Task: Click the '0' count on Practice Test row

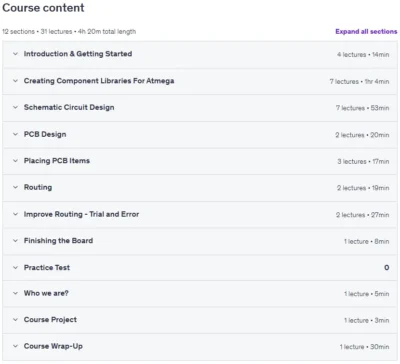Action: click(x=387, y=267)
